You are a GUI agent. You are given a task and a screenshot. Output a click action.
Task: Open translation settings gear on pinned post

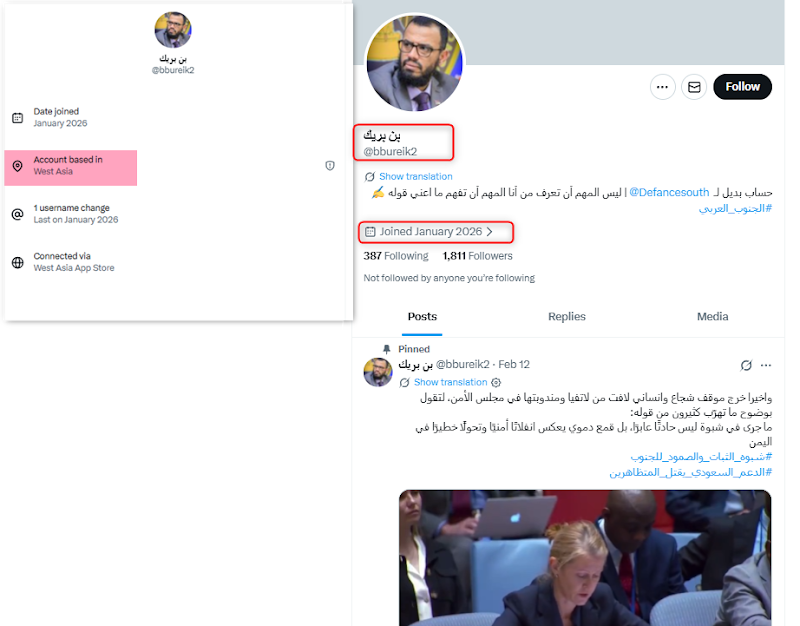496,382
